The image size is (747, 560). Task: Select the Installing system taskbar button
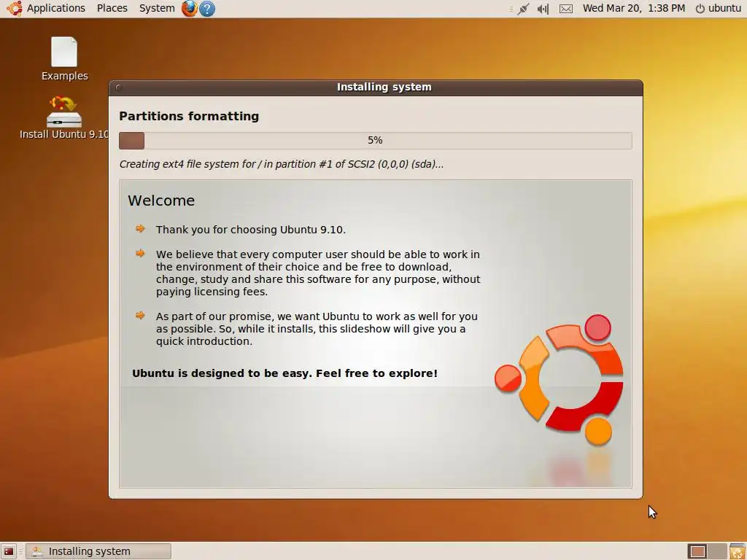(98, 551)
